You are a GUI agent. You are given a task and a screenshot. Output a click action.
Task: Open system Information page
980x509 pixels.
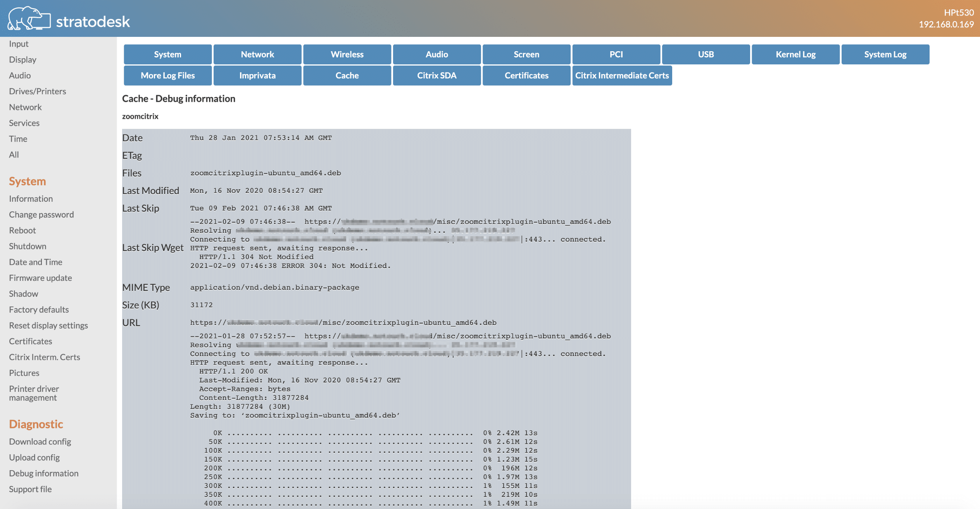click(31, 199)
